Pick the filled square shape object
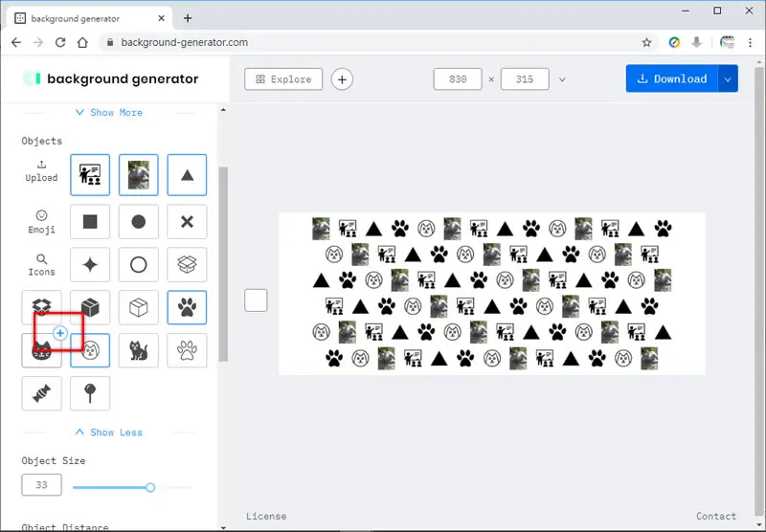766x532 pixels. pos(90,222)
